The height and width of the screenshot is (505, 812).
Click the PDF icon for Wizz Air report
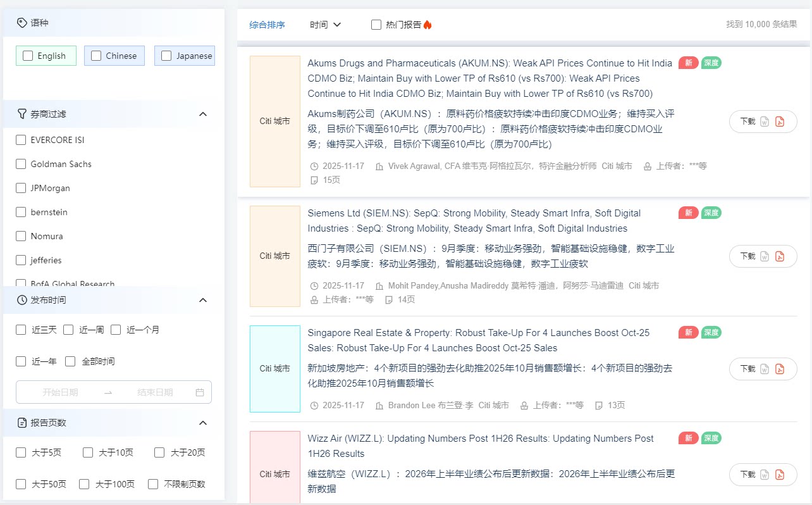(780, 475)
